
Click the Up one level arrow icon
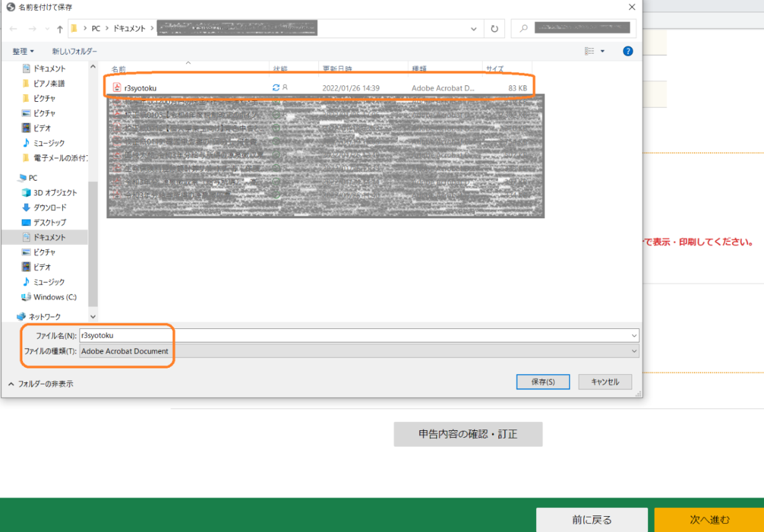60,29
